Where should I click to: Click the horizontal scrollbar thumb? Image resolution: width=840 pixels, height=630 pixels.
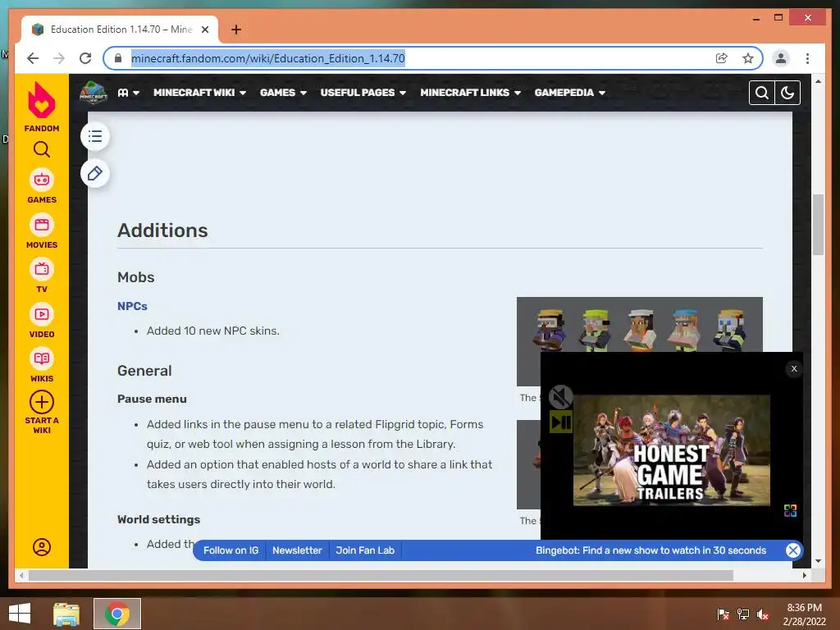[381, 575]
